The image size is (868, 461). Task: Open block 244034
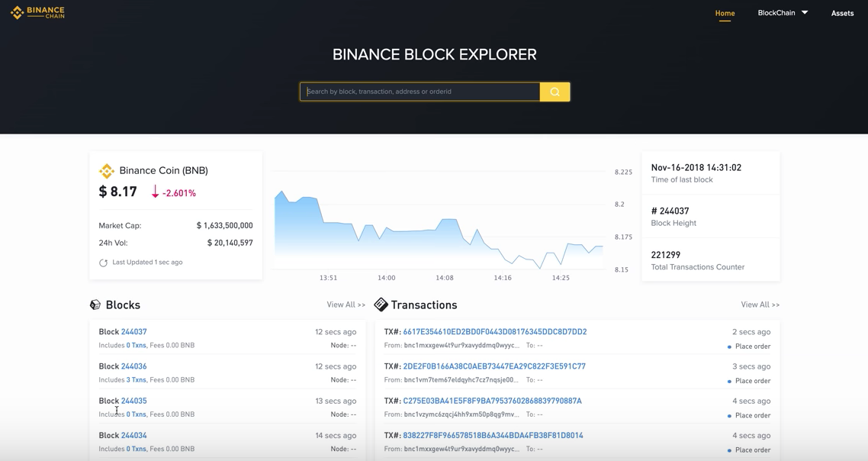coord(134,436)
